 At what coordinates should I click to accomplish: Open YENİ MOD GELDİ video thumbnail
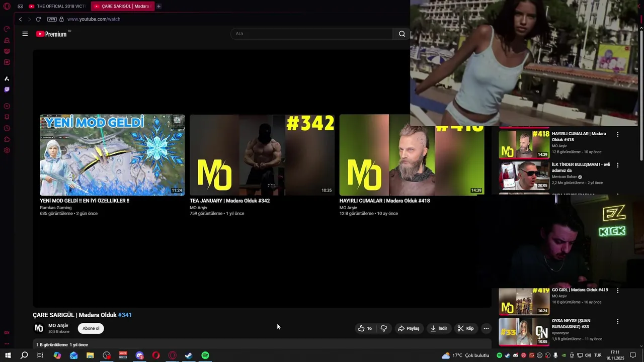[112, 155]
